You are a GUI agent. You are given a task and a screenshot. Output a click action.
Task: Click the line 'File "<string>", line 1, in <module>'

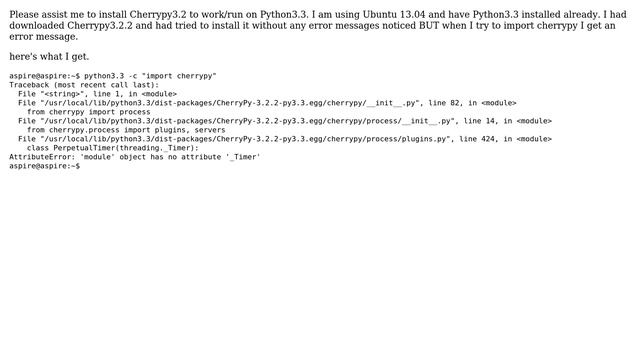click(x=97, y=94)
